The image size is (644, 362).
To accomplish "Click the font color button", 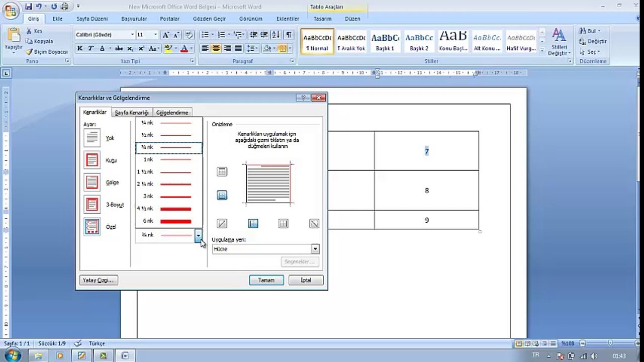I will click(x=186, y=48).
